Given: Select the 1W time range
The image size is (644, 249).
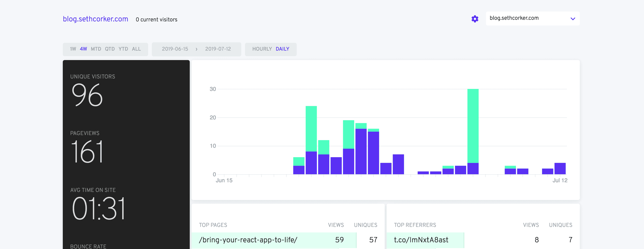Looking at the screenshot, I should click(73, 49).
